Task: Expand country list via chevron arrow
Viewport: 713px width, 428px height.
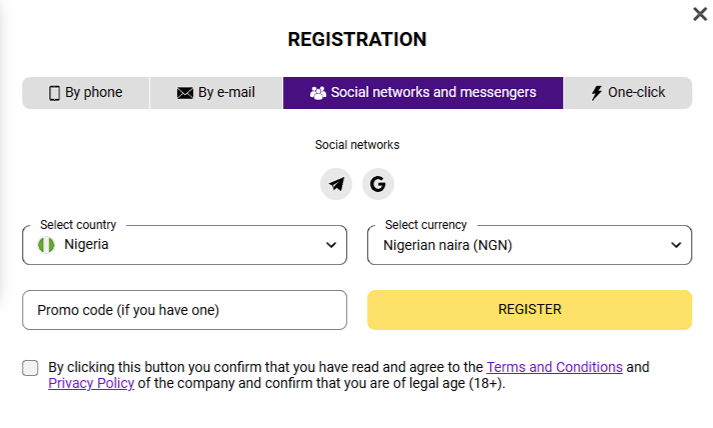Action: [x=331, y=245]
